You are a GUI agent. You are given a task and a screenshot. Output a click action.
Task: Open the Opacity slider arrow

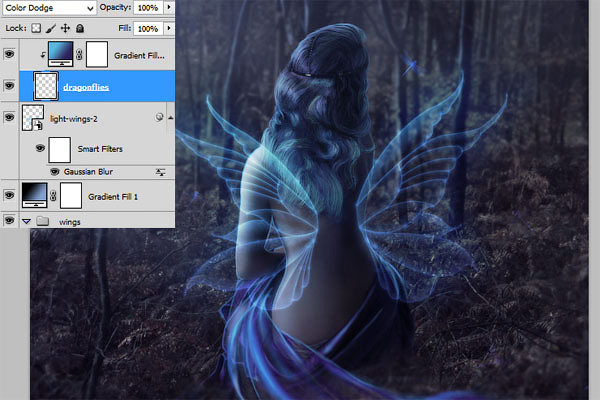point(169,7)
